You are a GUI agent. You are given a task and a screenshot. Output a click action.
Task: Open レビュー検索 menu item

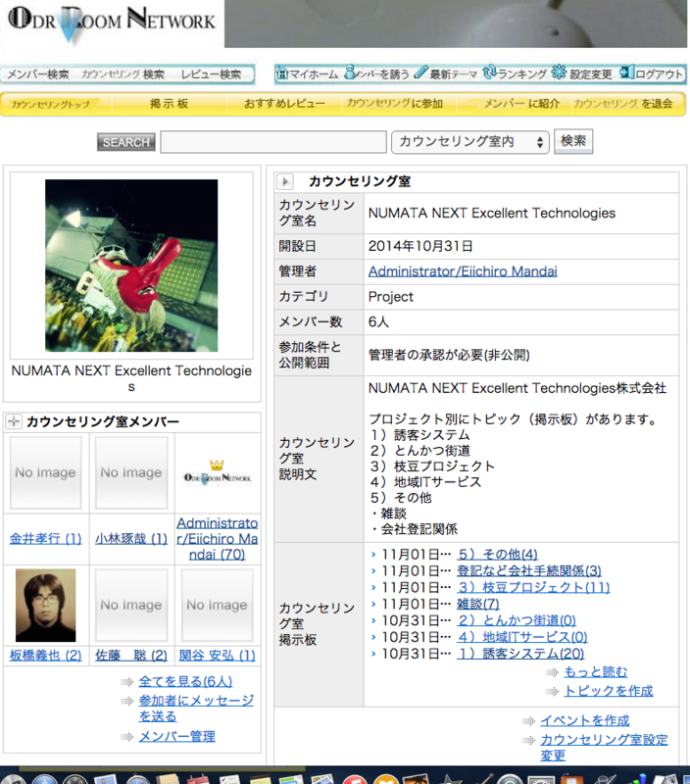click(211, 74)
